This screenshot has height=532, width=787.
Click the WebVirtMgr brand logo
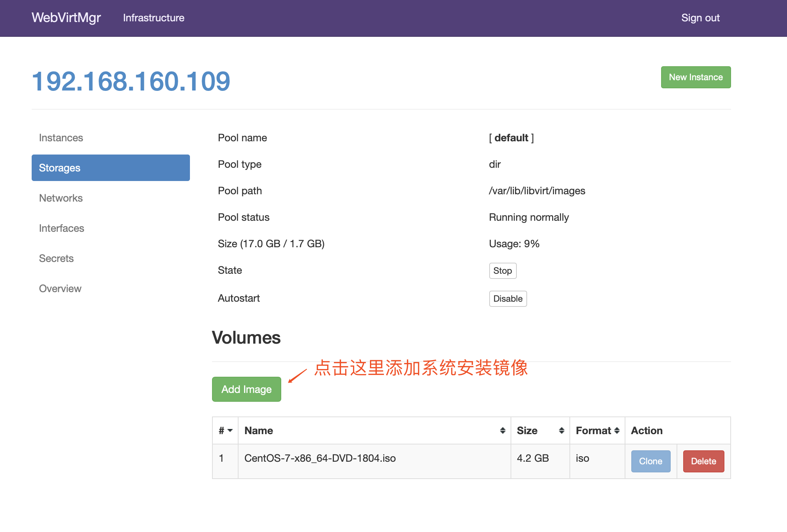pos(66,18)
